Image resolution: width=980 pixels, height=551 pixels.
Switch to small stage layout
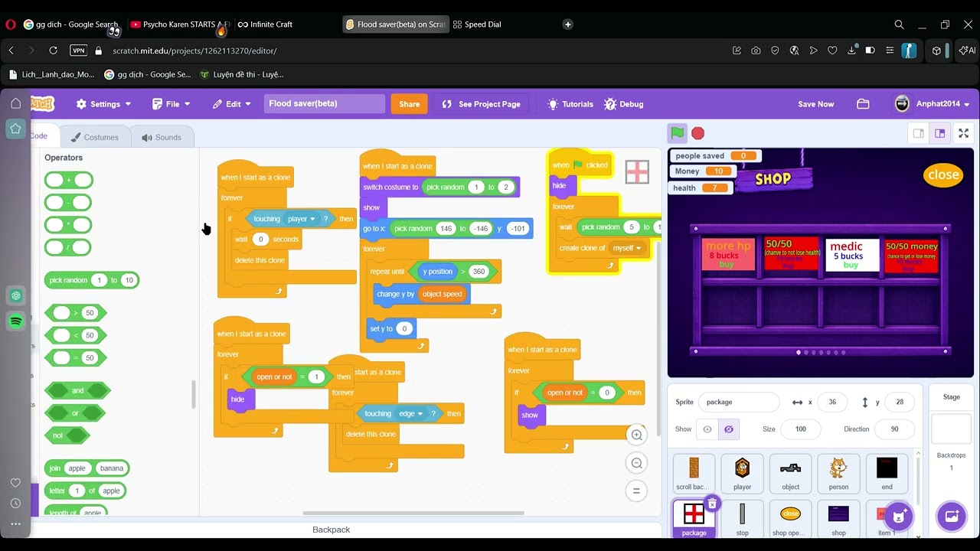pyautogui.click(x=919, y=133)
